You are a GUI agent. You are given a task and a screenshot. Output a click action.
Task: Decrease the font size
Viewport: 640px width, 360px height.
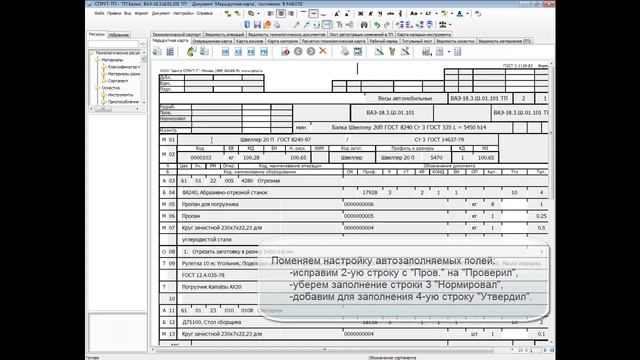point(347,13)
